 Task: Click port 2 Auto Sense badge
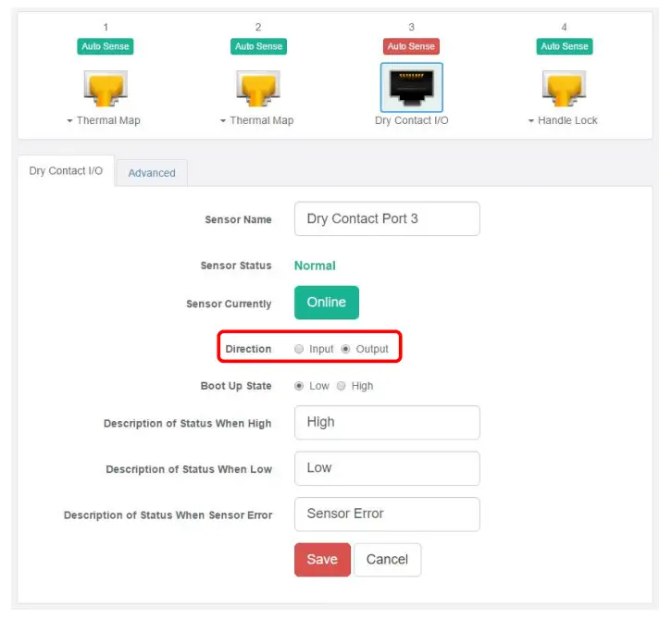pos(258,46)
